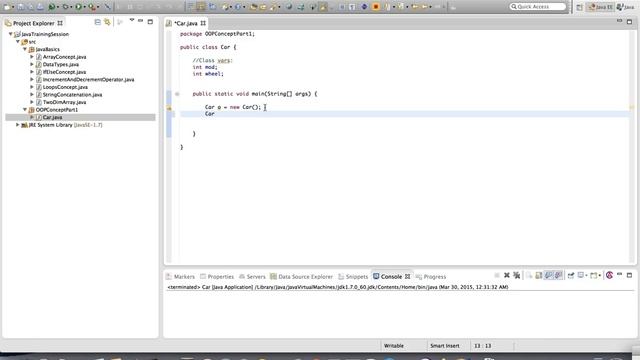Click the Quick Access search field
The image size is (640, 360).
(x=538, y=7)
